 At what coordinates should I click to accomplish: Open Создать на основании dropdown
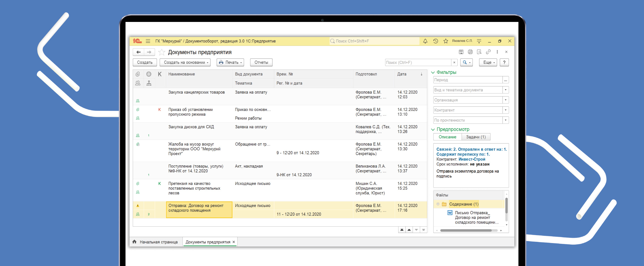[x=185, y=62]
